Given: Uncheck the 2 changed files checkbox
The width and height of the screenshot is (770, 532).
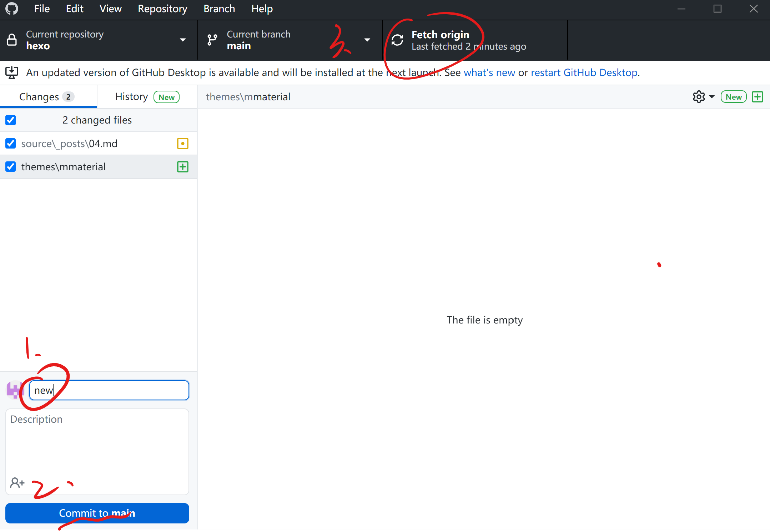Looking at the screenshot, I should point(11,120).
